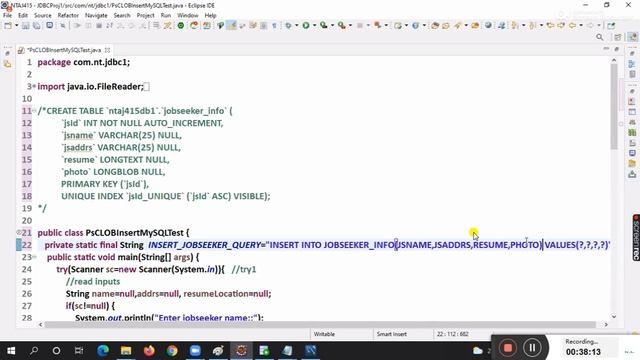Open the External Tools dropdown arrow
The width and height of the screenshot is (640, 360).
350,26
